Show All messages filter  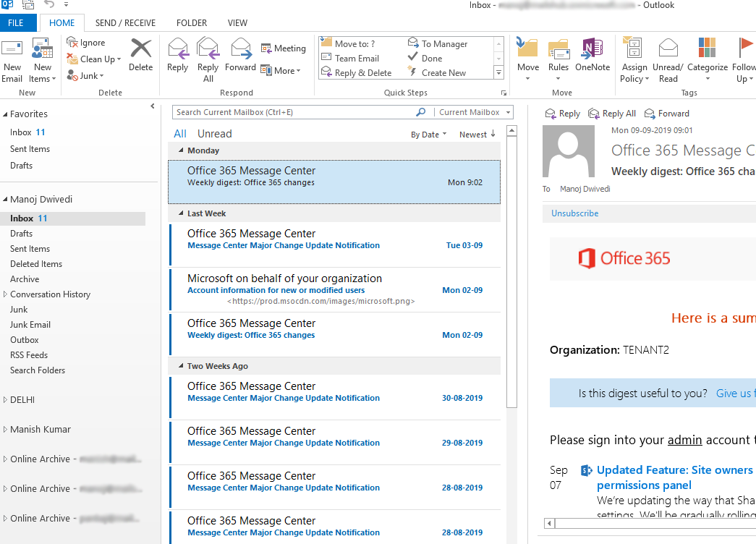coord(180,134)
